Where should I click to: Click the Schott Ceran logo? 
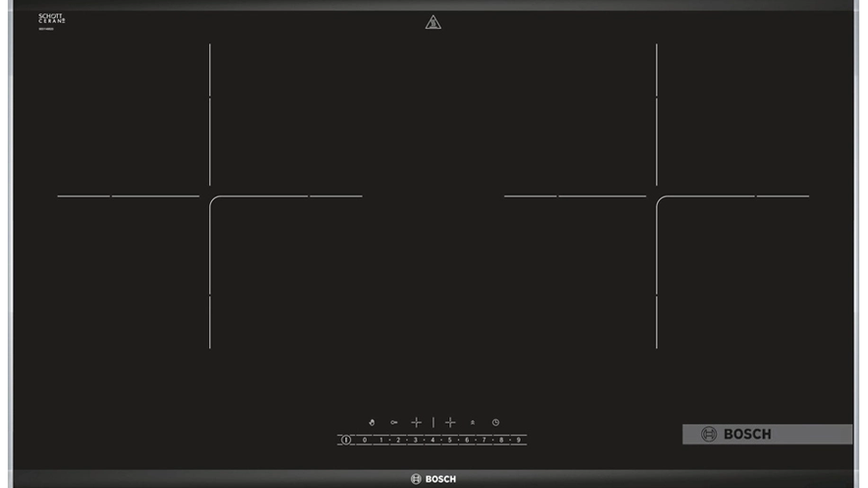[51, 18]
